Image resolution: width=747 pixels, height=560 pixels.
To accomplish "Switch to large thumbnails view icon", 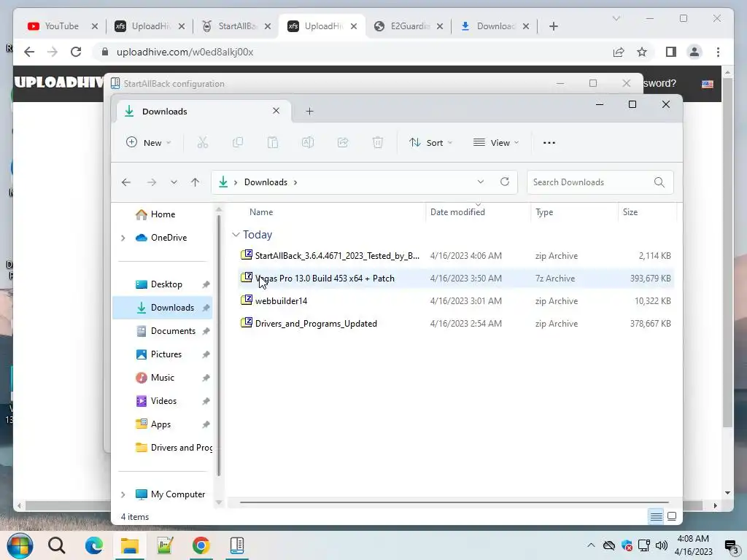I will pyautogui.click(x=672, y=516).
